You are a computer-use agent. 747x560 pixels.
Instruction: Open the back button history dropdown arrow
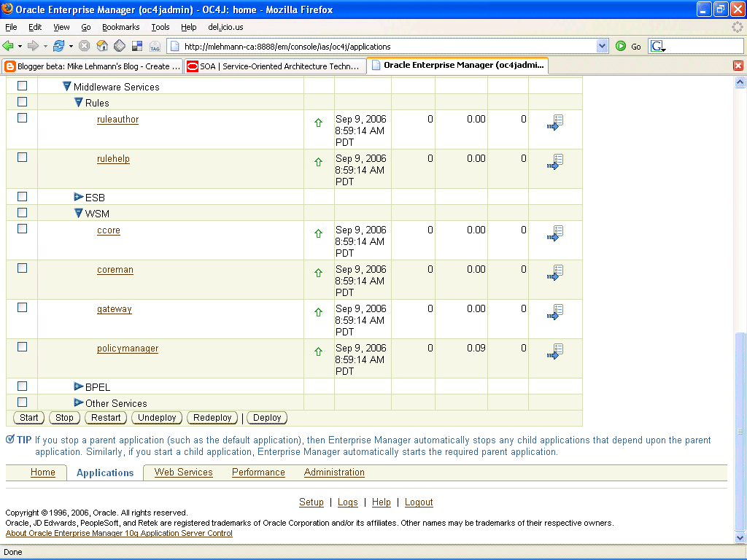tap(20, 46)
